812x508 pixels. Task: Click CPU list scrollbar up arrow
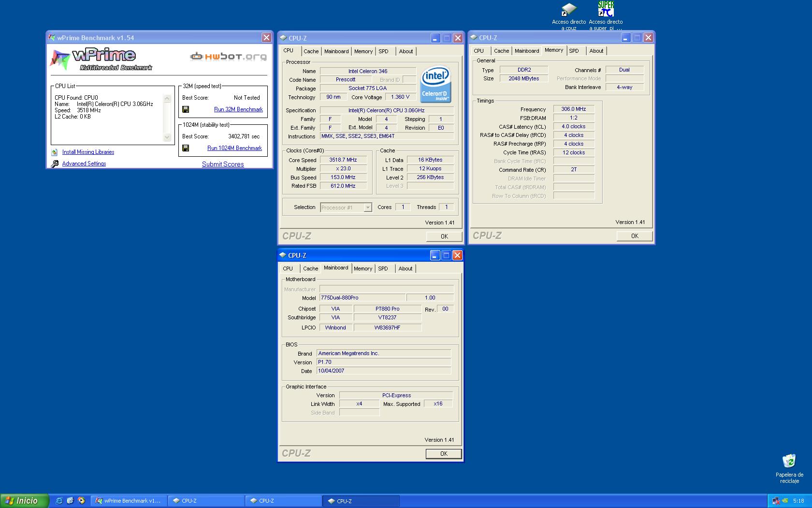167,98
